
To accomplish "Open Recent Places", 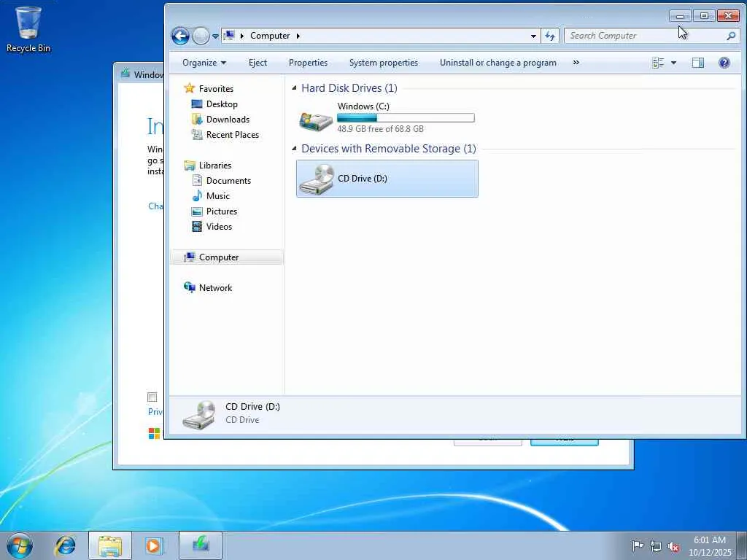I will 233,135.
